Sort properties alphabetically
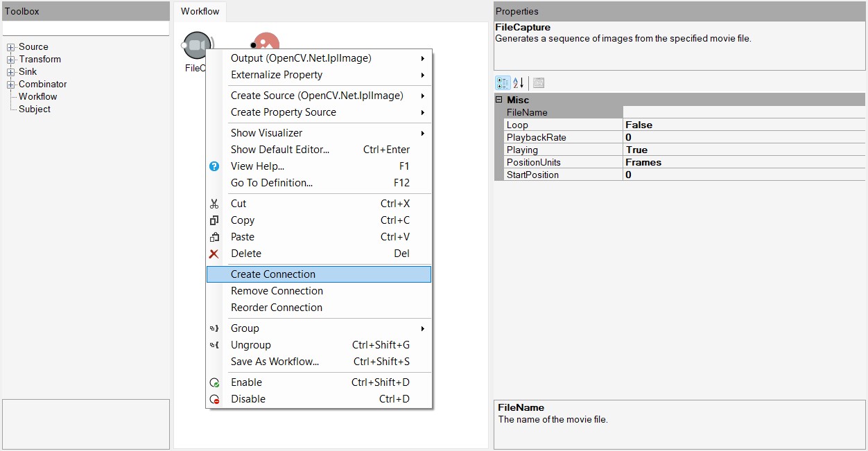Screen dimensions: 868x451 pos(518,83)
